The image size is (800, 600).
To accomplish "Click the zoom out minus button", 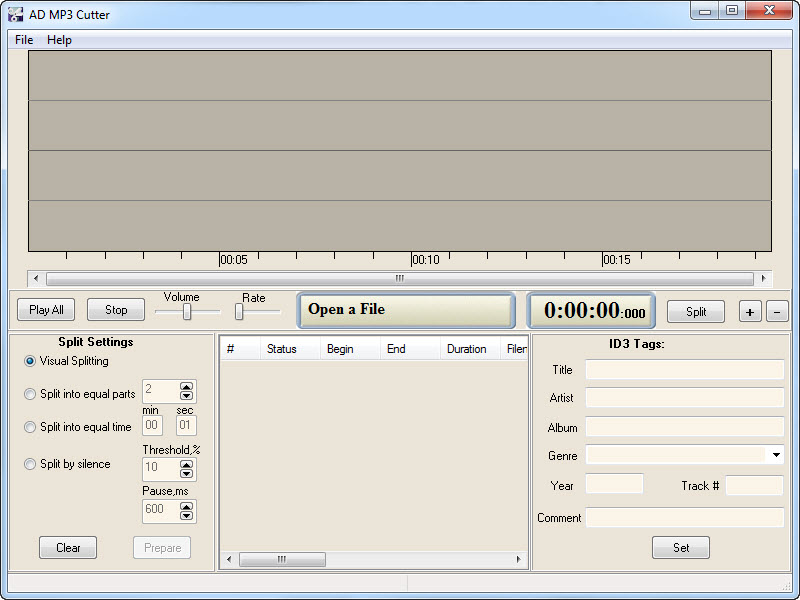I will [777, 311].
